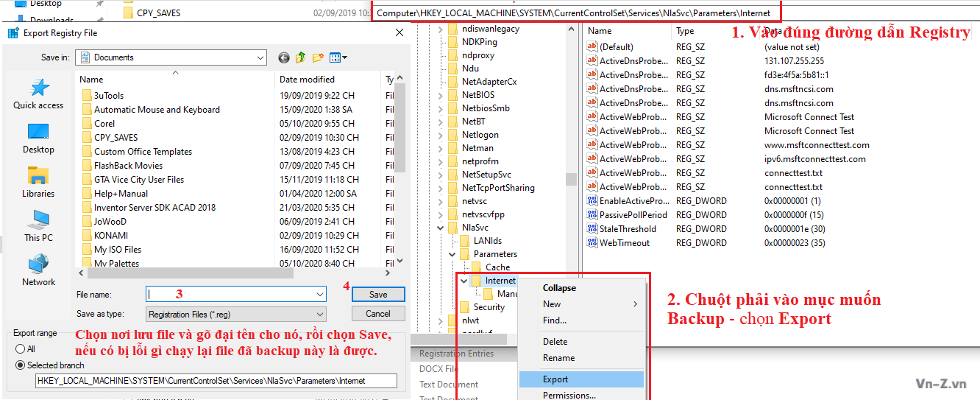Close the Export Registry File dialog
980x400 pixels.
400,33
